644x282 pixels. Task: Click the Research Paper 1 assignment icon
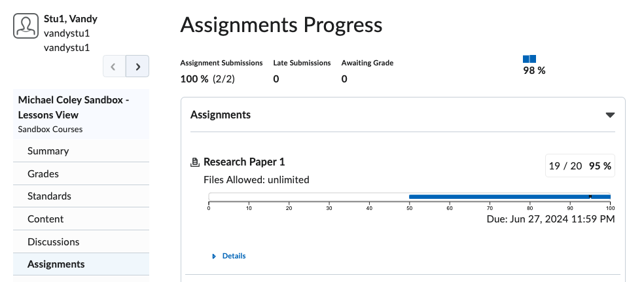click(x=194, y=162)
